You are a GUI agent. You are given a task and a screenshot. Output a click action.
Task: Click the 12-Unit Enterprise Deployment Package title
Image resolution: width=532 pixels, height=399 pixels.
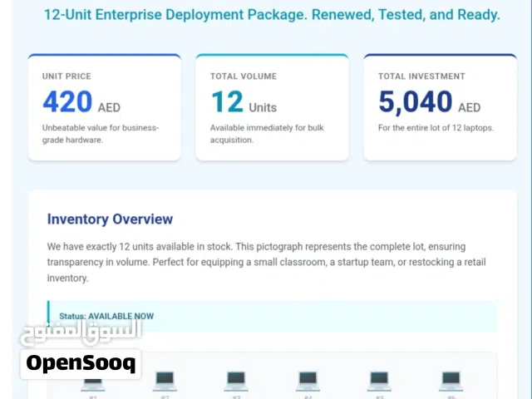(x=272, y=15)
